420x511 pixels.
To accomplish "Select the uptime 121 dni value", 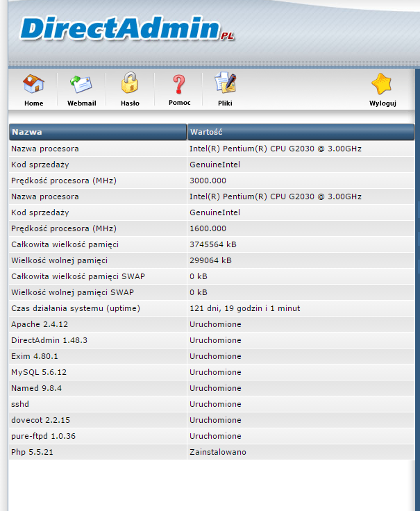I will pos(244,308).
